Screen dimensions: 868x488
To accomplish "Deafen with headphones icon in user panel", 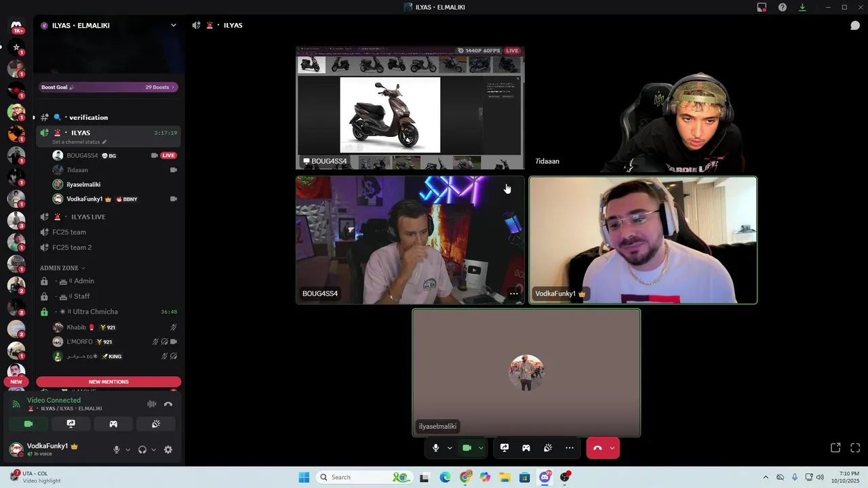I will [x=142, y=449].
